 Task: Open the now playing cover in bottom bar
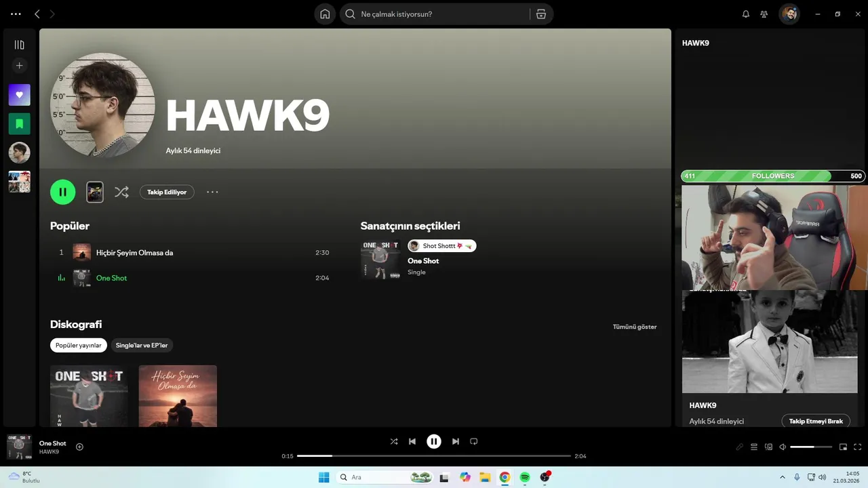(x=19, y=447)
